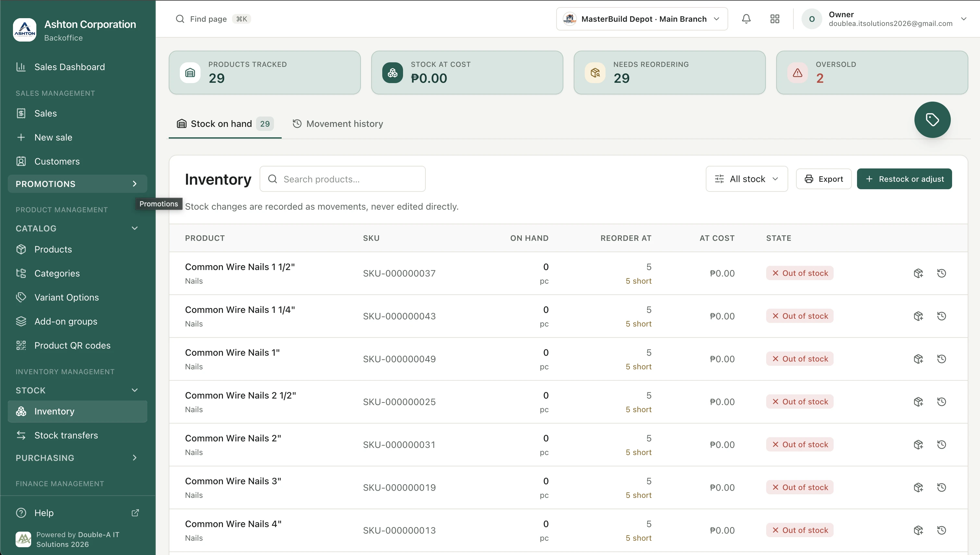Click the Ashton Corporation logo
This screenshot has width=980, height=555.
[x=25, y=30]
